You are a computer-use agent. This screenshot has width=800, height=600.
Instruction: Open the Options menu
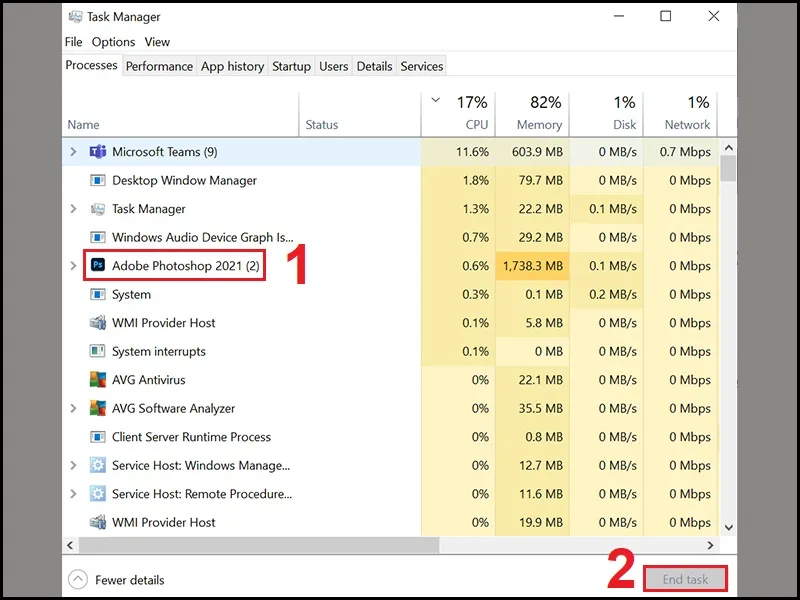point(113,42)
